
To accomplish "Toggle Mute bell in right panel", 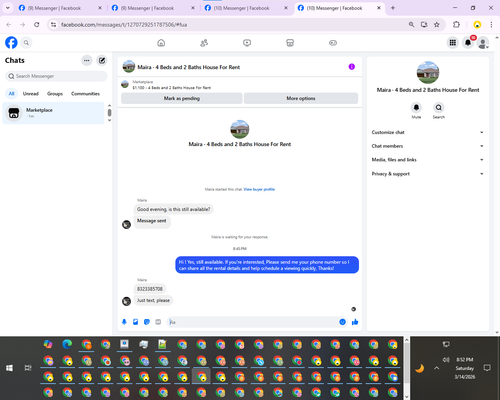I will coord(416,108).
